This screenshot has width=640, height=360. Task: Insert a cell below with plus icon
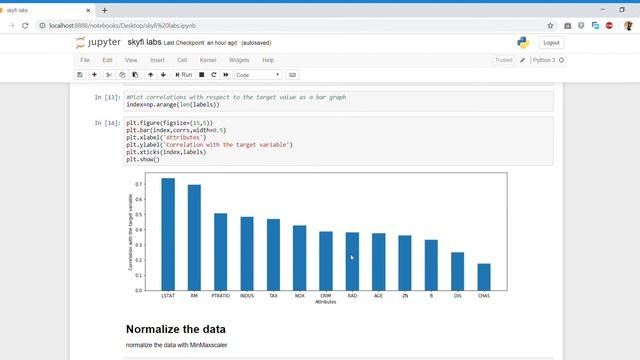tap(94, 75)
